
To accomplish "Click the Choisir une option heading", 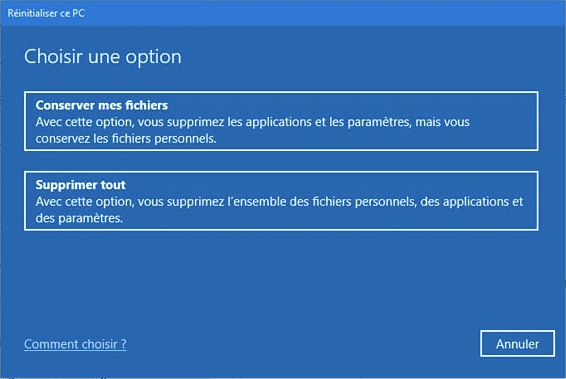I will (103, 57).
